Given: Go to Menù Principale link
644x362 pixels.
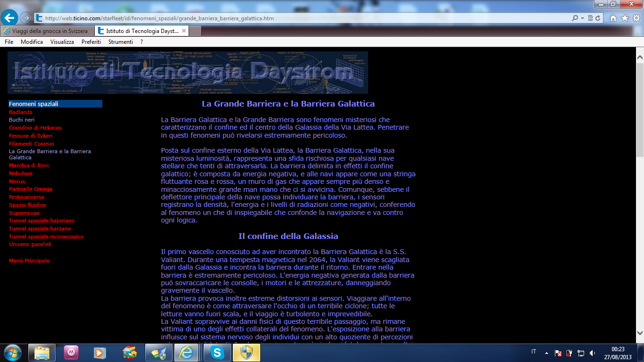Looking at the screenshot, I should pyautogui.click(x=29, y=261).
